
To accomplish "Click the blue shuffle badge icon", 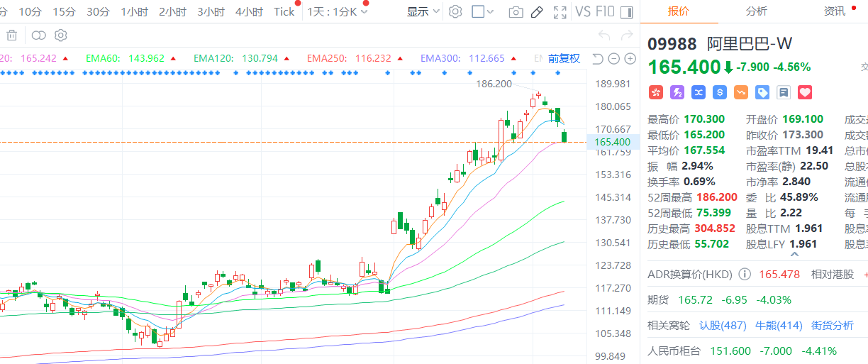I will tap(698, 92).
